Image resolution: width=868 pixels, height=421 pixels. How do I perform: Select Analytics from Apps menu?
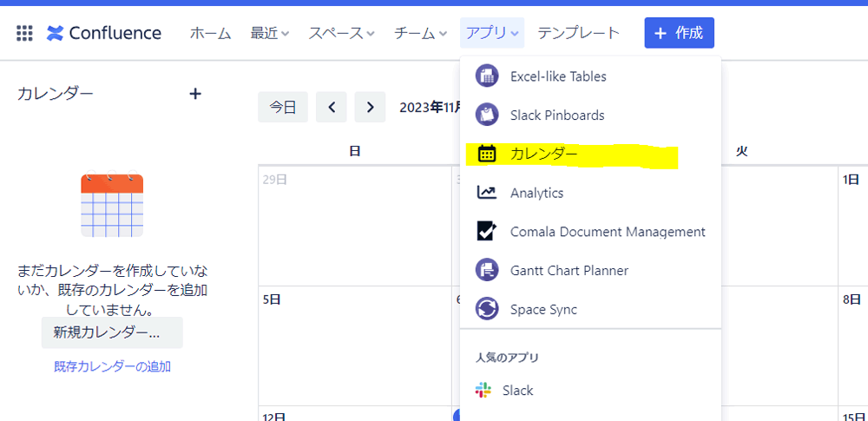click(590, 193)
